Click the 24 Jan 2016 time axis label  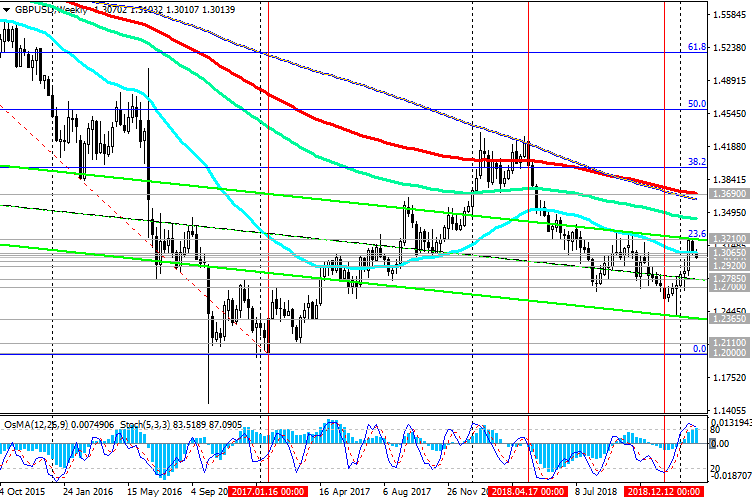(88, 492)
